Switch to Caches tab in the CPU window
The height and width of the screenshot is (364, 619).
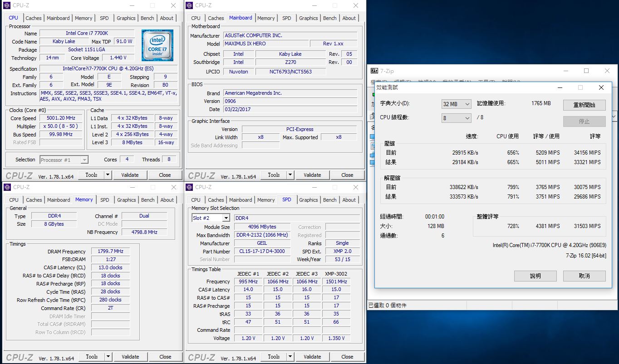[34, 18]
